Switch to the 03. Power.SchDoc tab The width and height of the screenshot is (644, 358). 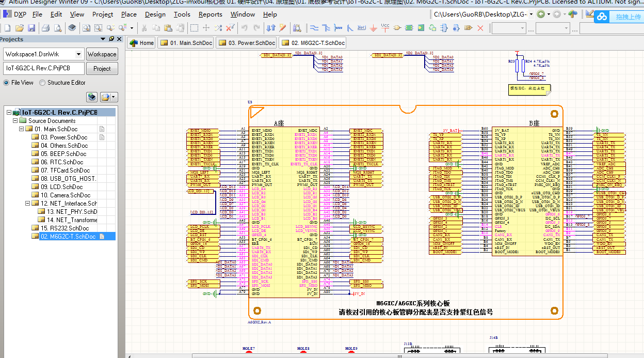pos(247,43)
